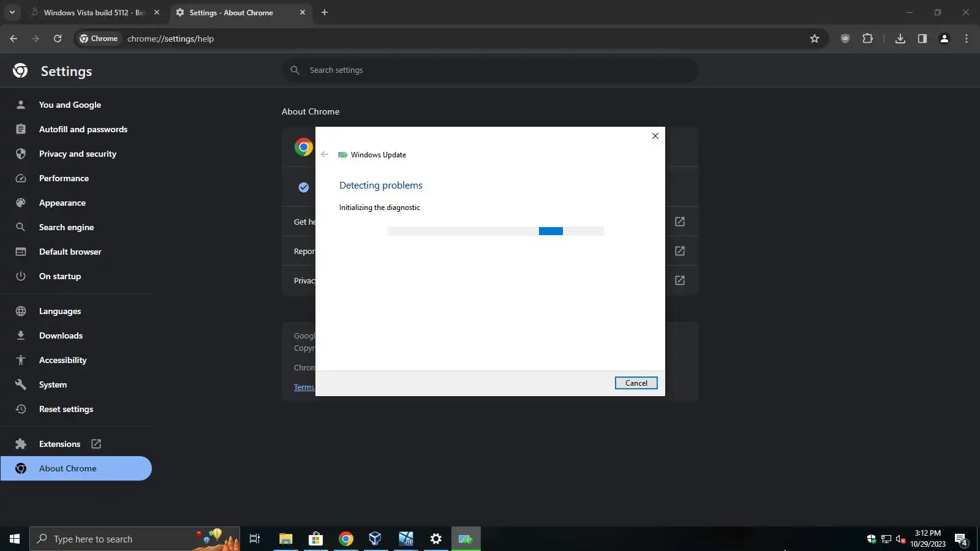Viewport: 980px width, 551px height.
Task: Close the Windows Update troubleshooter dialog
Action: 655,136
